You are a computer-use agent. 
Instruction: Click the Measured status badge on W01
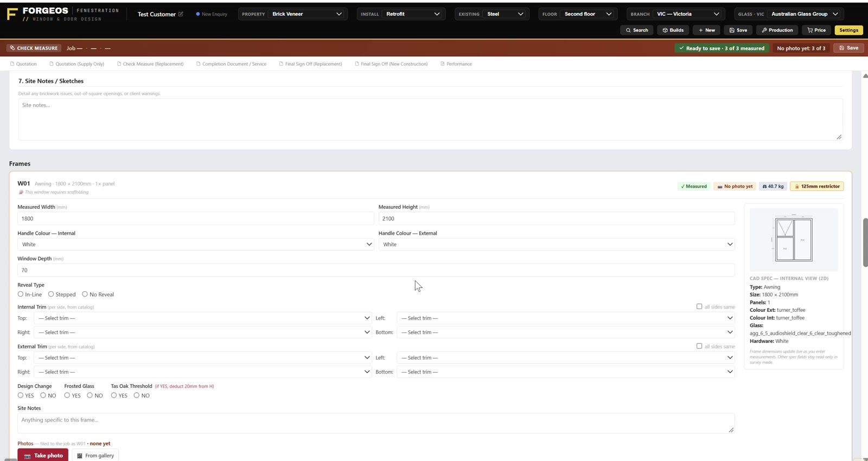click(x=694, y=187)
